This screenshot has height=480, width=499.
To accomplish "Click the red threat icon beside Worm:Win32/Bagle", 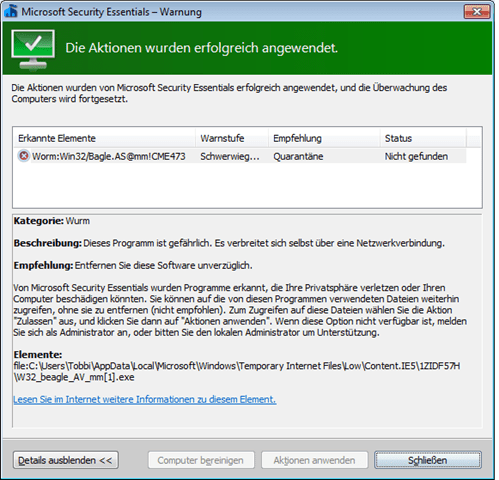I will [23, 156].
